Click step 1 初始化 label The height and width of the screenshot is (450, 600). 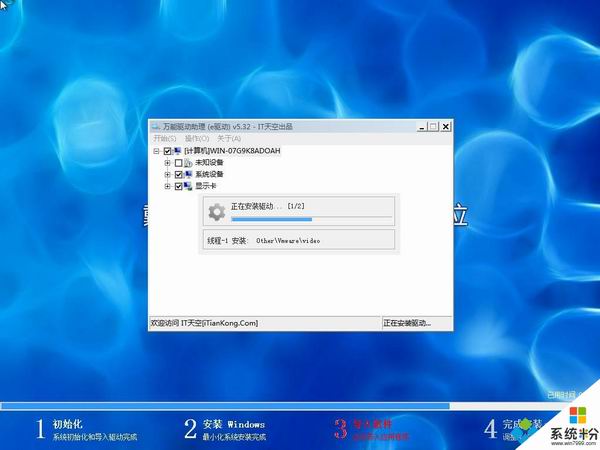click(x=67, y=424)
